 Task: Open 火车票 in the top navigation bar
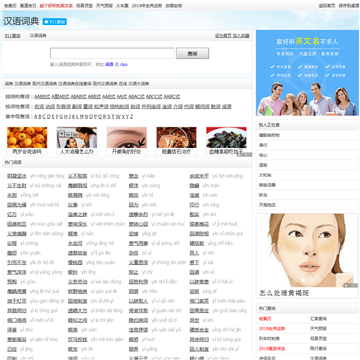122,6
